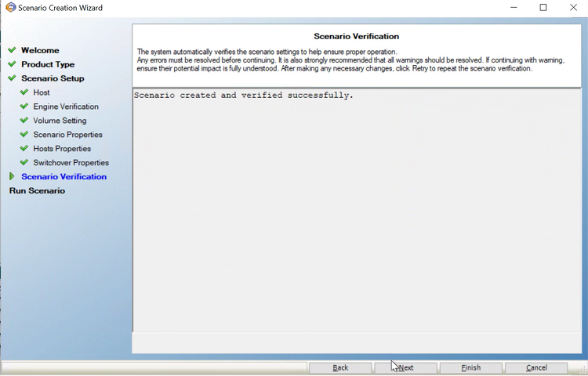Screen dimensions: 588x376
Task: Click the Next button
Action: point(406,367)
